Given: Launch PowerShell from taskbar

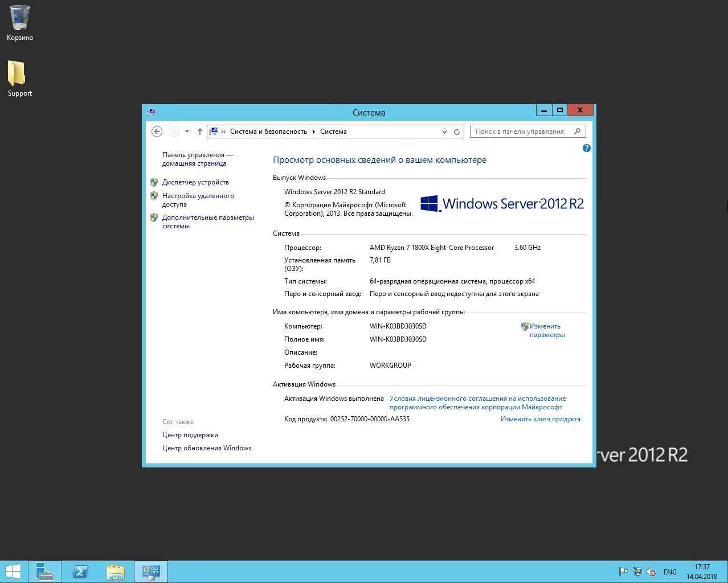Looking at the screenshot, I should (80, 572).
